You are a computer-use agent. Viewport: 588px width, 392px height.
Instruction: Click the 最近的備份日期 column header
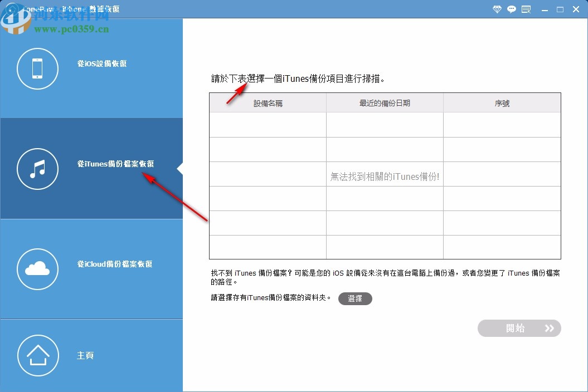coord(385,102)
